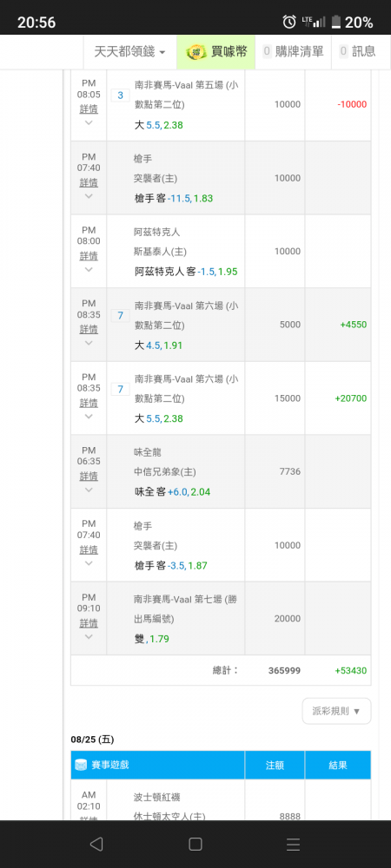
Task: Open the Android recent apps icon
Action: (294, 844)
